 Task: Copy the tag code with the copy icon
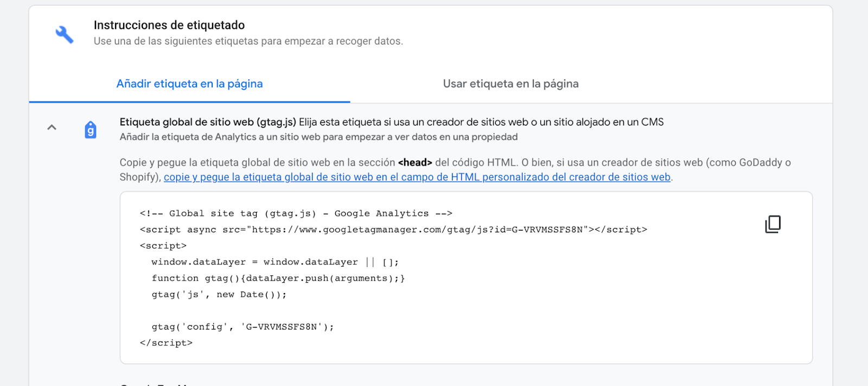(773, 224)
